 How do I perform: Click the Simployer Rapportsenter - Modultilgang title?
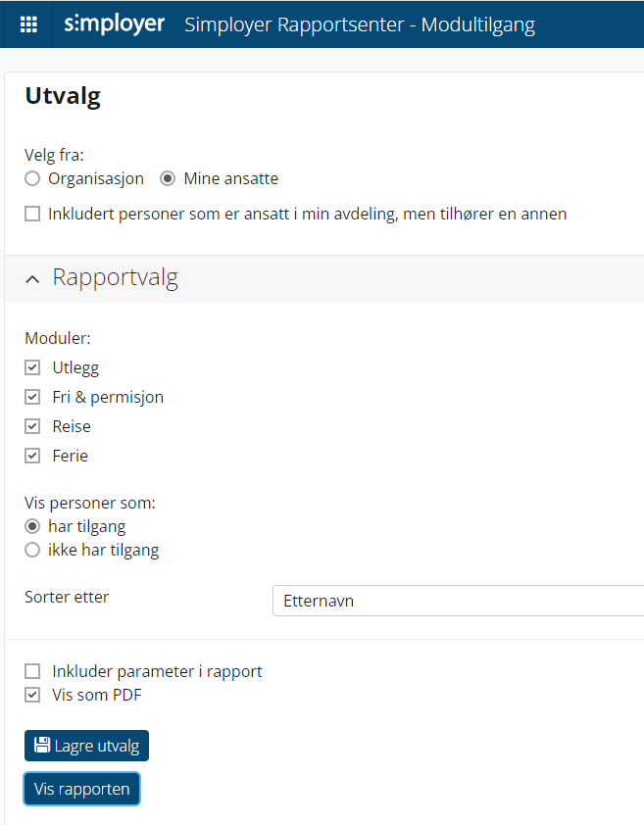tap(360, 24)
